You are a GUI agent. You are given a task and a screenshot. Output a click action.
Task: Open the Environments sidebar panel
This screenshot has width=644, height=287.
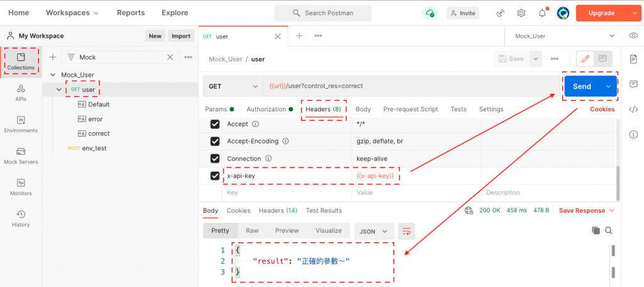pos(21,124)
